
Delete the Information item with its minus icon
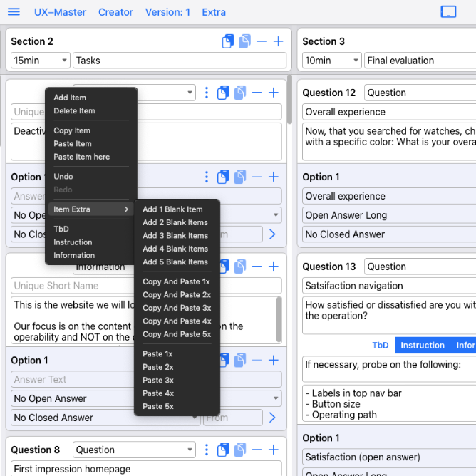tap(257, 267)
